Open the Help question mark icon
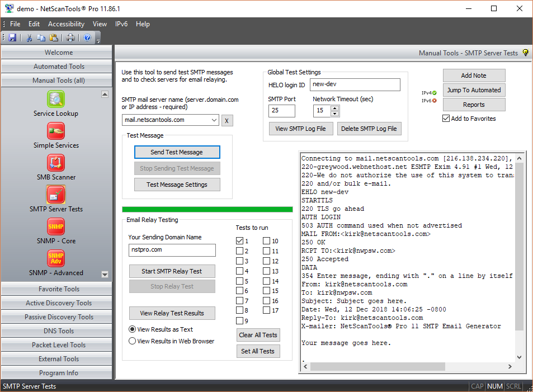 pos(87,37)
